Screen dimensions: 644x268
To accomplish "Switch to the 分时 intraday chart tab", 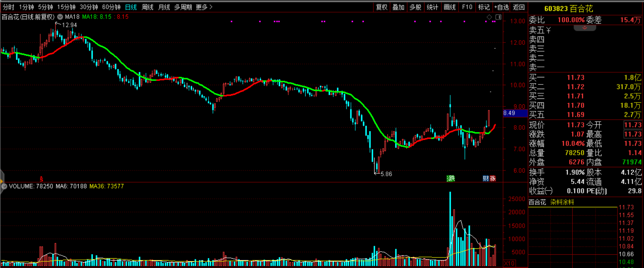I will 8,7.
